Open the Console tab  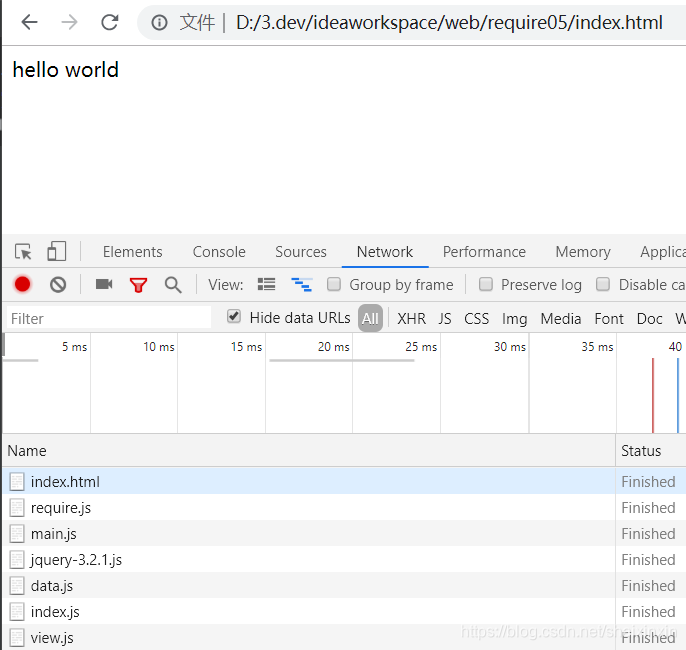(x=219, y=252)
